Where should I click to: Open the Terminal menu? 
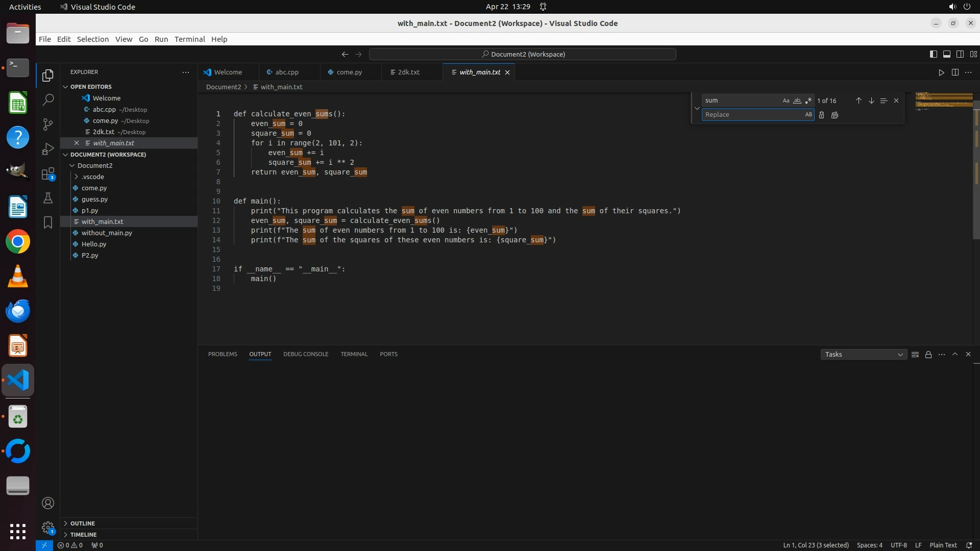(189, 39)
